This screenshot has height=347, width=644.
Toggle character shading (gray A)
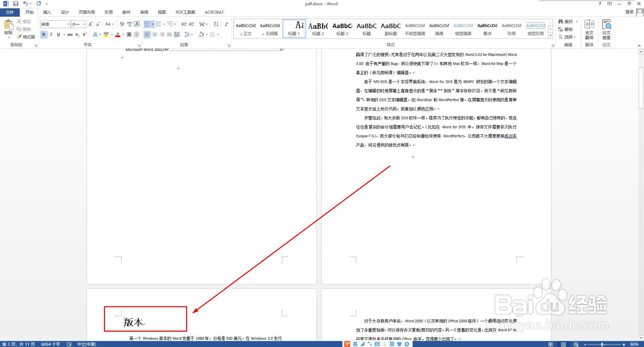[x=129, y=35]
